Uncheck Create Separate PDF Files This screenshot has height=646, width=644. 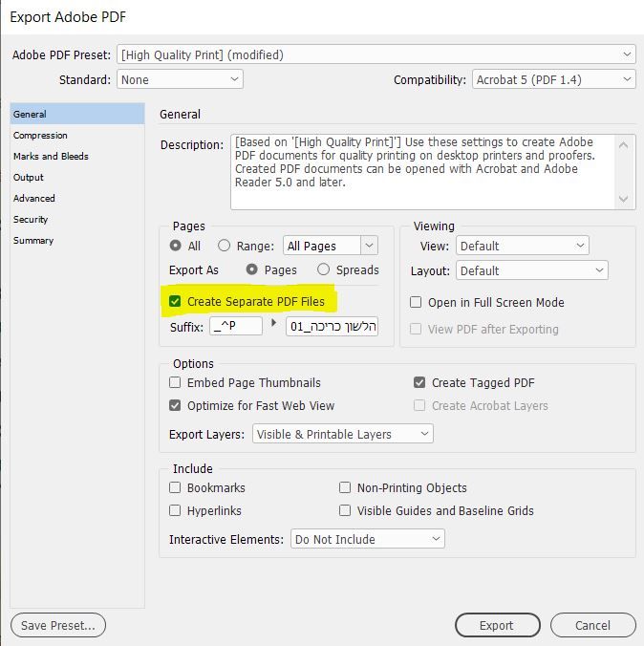tap(176, 301)
